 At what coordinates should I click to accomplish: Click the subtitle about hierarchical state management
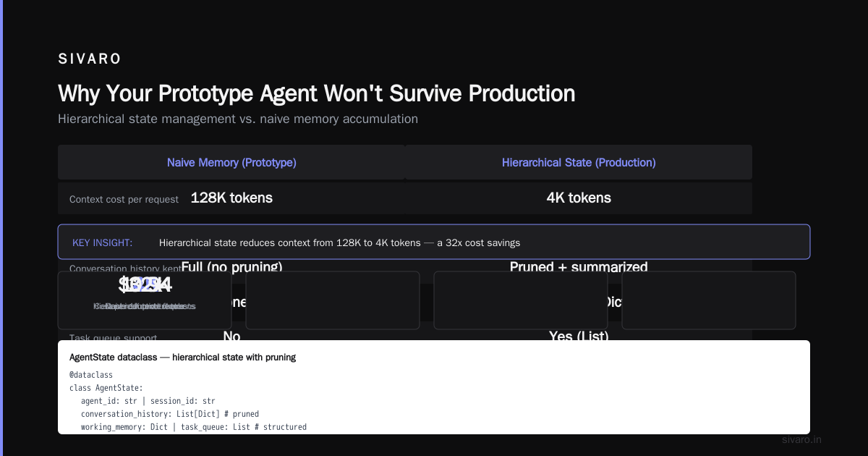pos(238,119)
